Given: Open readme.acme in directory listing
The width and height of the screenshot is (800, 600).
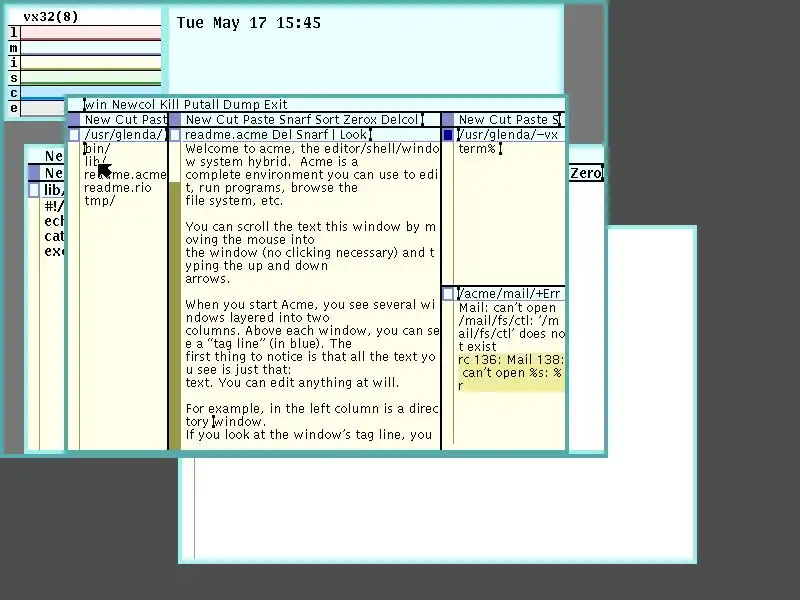Looking at the screenshot, I should click(125, 175).
